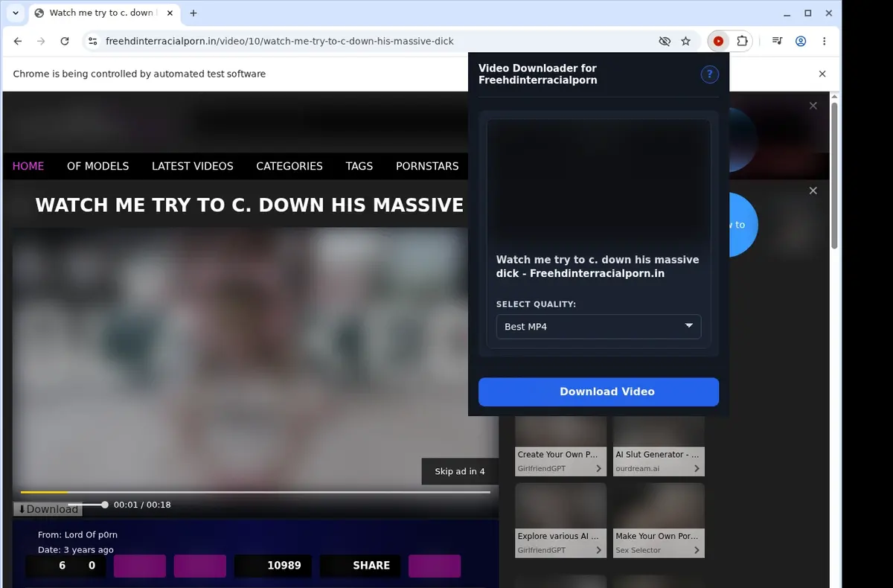Close the current browser tab

click(168, 13)
